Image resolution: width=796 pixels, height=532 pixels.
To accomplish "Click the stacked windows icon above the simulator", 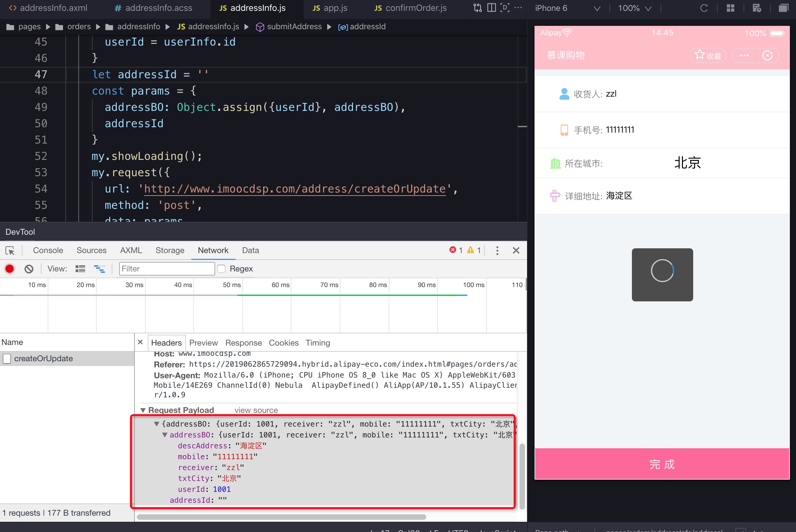I will [783, 8].
